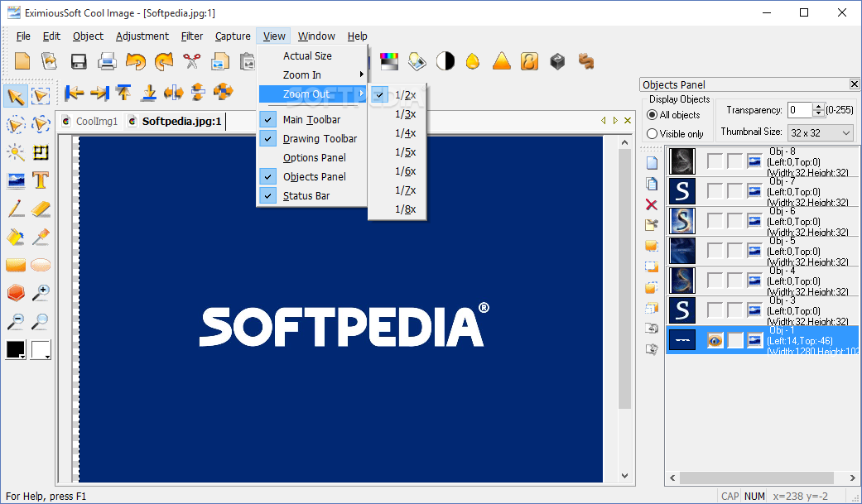Click the orange water drop blur icon
Image resolution: width=862 pixels, height=504 pixels.
pos(473,61)
